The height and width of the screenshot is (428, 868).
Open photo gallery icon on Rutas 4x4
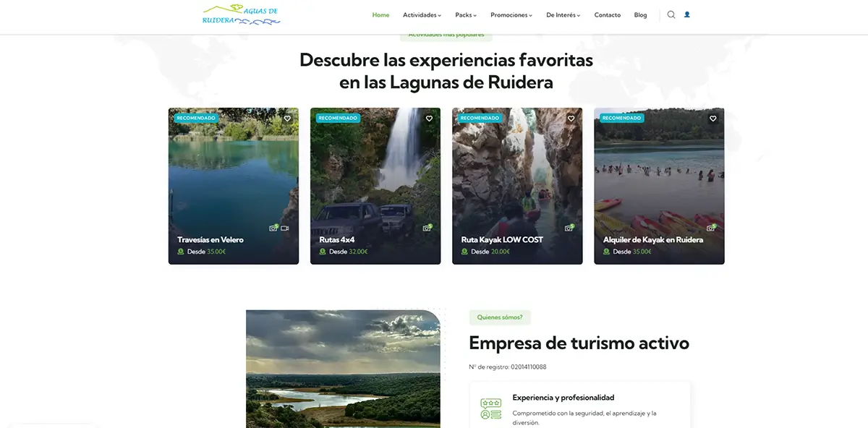coord(427,228)
